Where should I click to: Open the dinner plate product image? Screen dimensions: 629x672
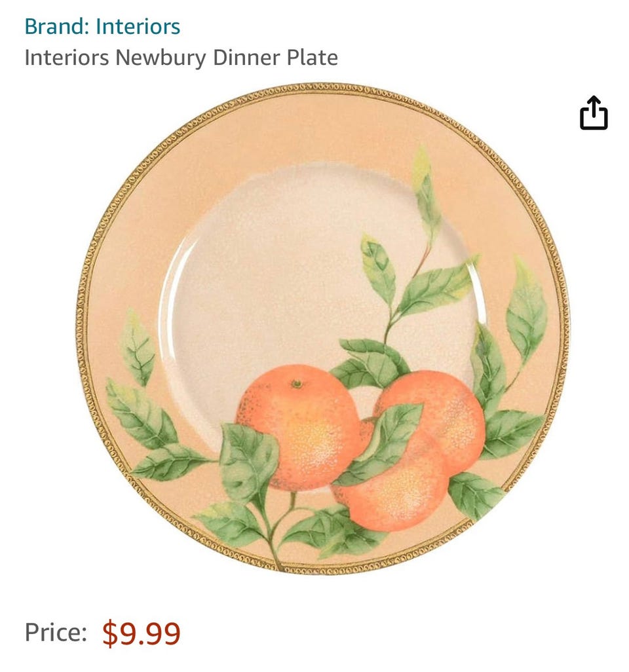322,329
